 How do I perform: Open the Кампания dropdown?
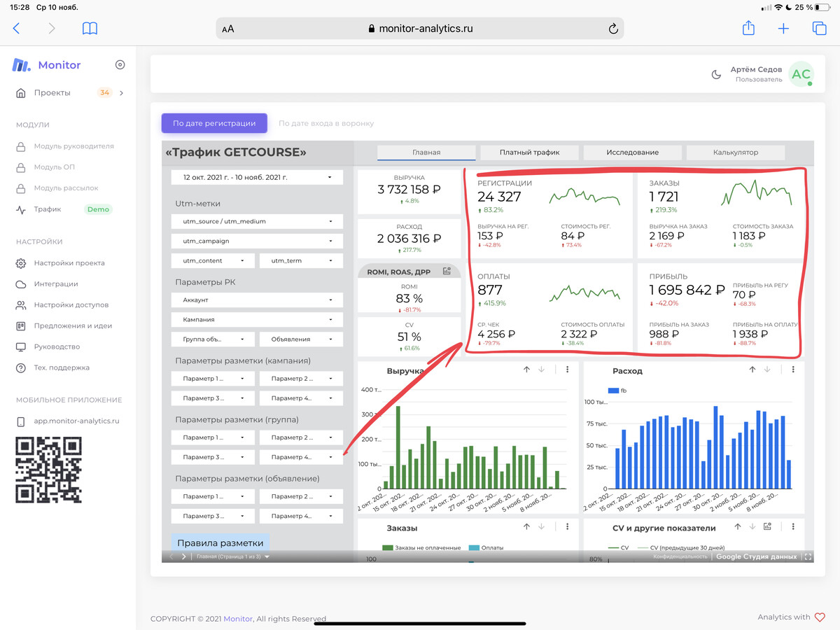click(x=257, y=319)
